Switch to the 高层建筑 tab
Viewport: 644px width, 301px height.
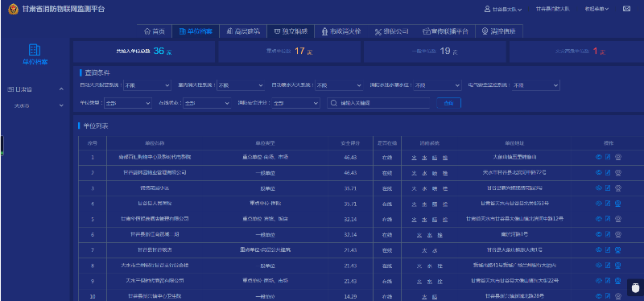(243, 31)
